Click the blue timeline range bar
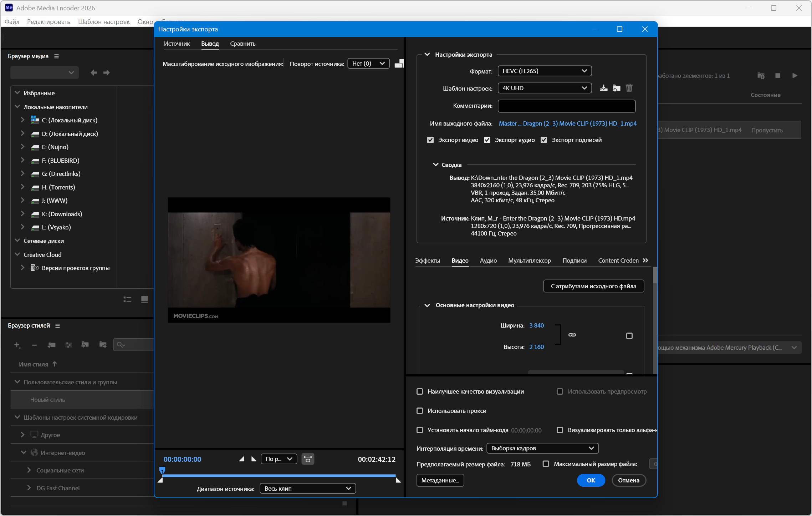 pos(279,476)
